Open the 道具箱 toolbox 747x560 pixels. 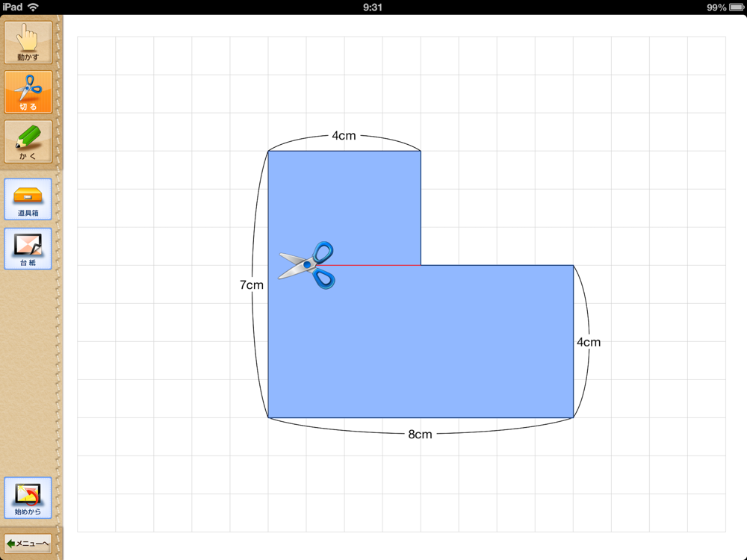click(x=28, y=199)
